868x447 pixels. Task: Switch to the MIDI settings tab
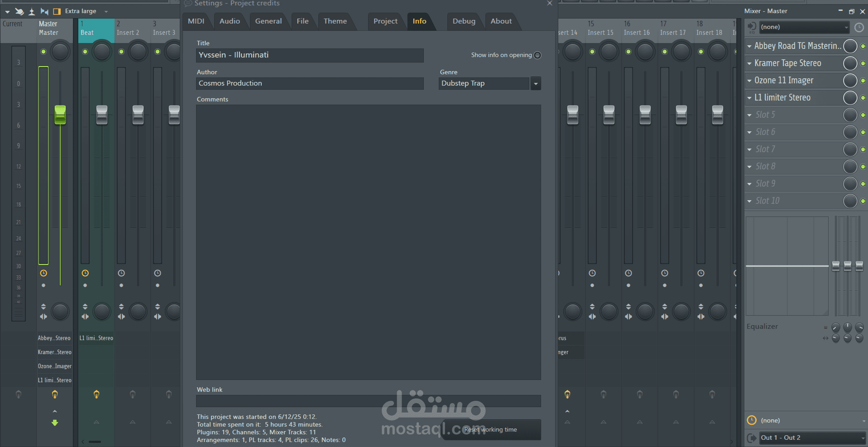point(196,21)
